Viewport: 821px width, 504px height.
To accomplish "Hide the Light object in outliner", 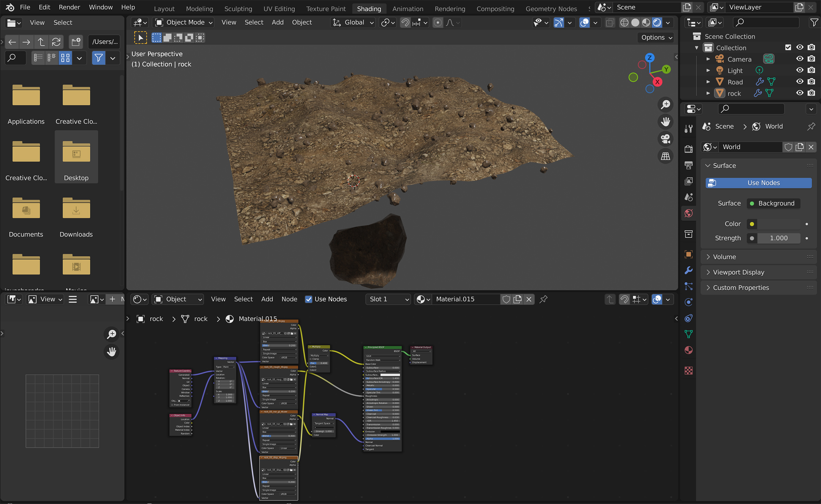I will click(x=799, y=70).
